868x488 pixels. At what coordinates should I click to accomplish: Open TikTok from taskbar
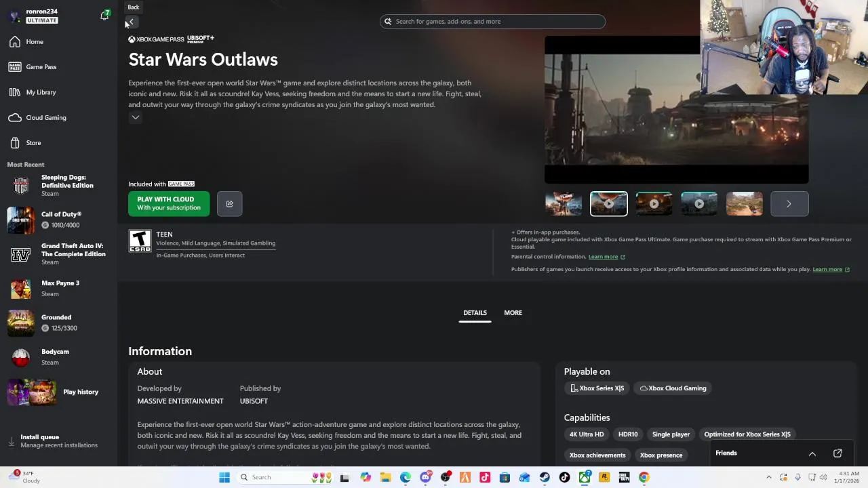pyautogui.click(x=564, y=477)
